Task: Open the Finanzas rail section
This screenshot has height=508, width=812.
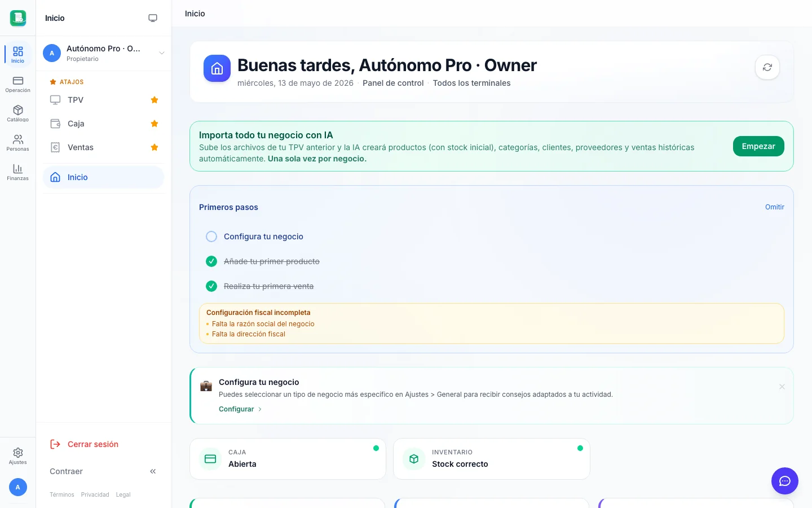Action: click(17, 172)
